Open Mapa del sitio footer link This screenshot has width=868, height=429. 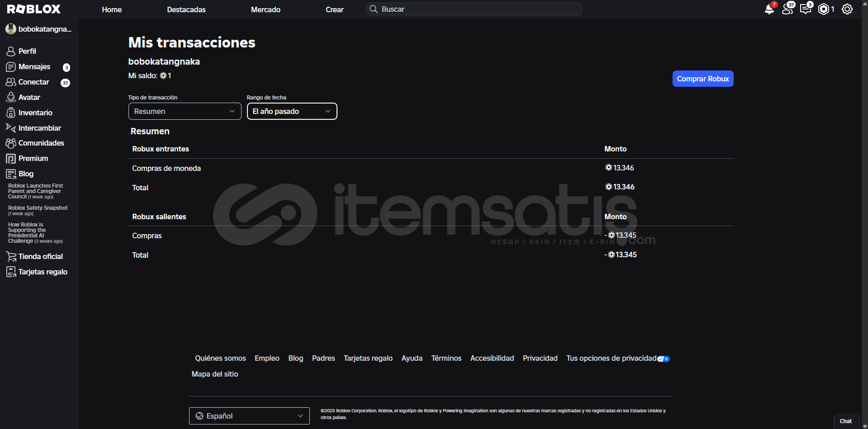point(215,374)
